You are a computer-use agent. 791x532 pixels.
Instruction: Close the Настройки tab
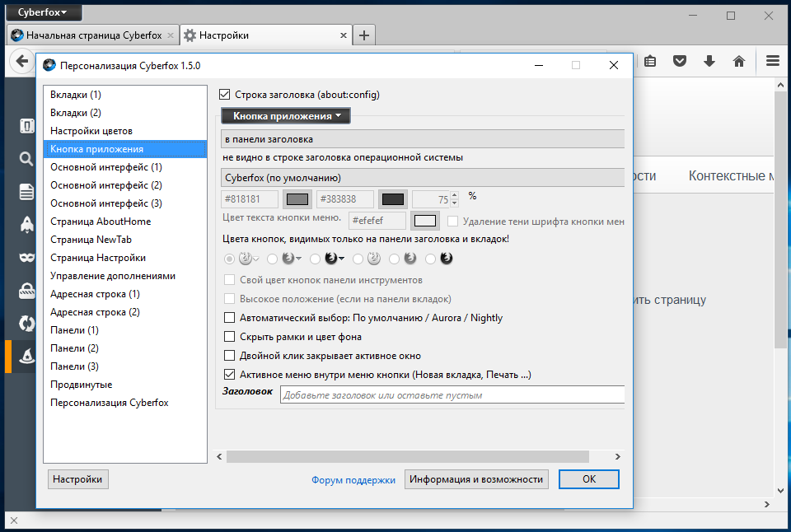[x=343, y=35]
